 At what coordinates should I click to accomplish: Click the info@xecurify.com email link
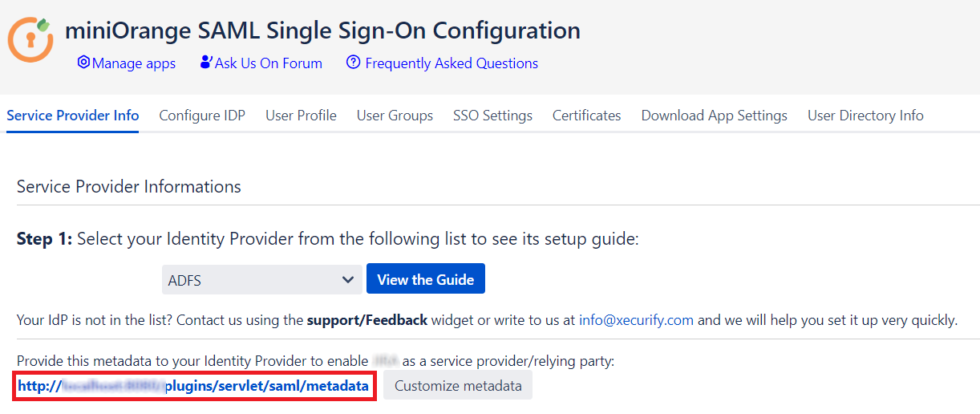[x=636, y=320]
